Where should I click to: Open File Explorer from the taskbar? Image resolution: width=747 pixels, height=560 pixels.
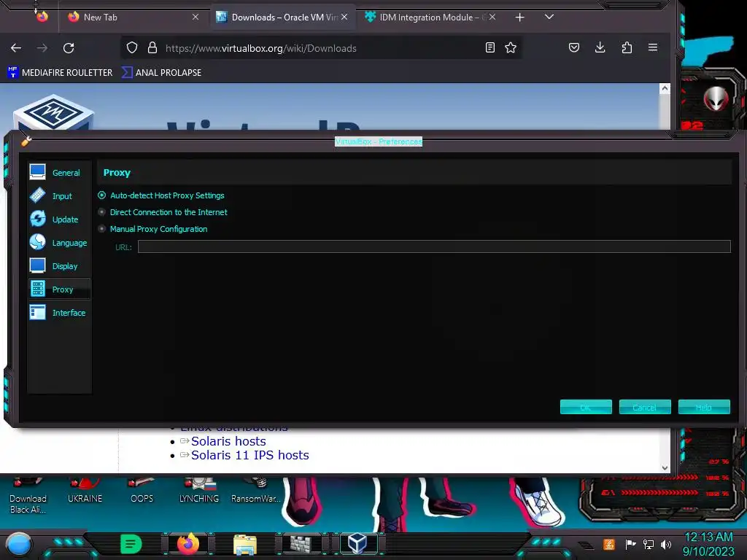245,544
